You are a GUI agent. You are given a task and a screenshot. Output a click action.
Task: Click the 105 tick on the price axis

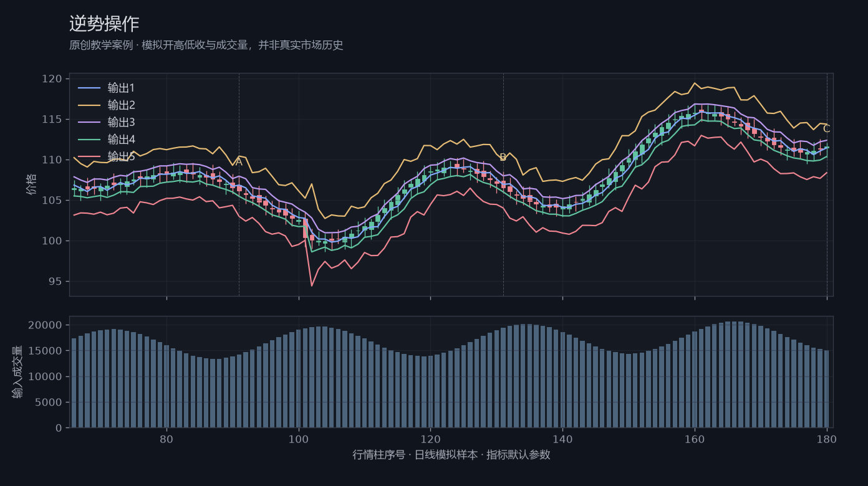(x=52, y=200)
